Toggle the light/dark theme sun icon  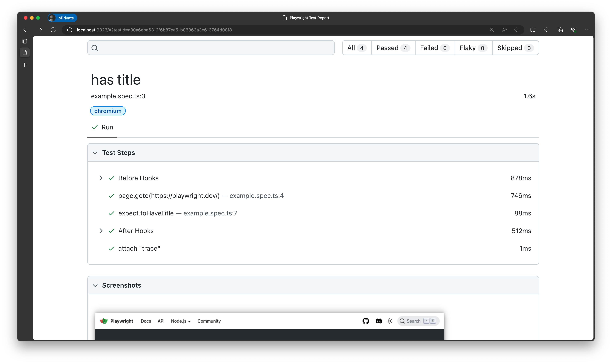pyautogui.click(x=390, y=321)
